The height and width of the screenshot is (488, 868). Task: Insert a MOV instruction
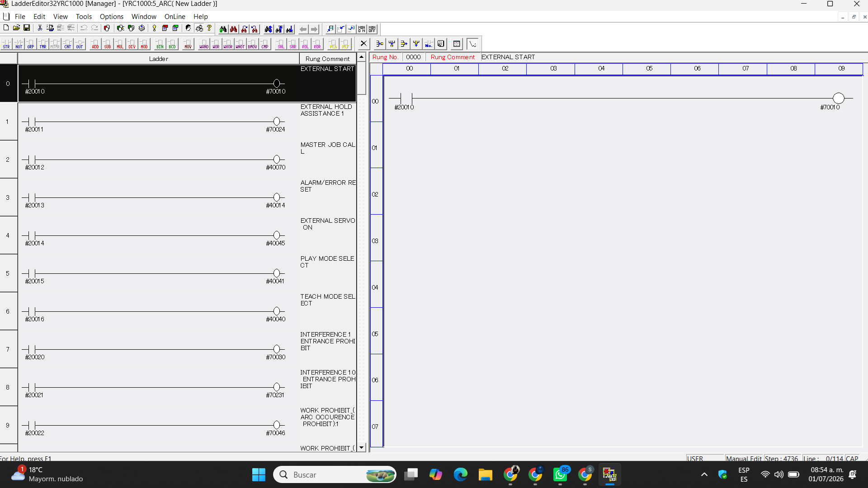pyautogui.click(x=188, y=44)
